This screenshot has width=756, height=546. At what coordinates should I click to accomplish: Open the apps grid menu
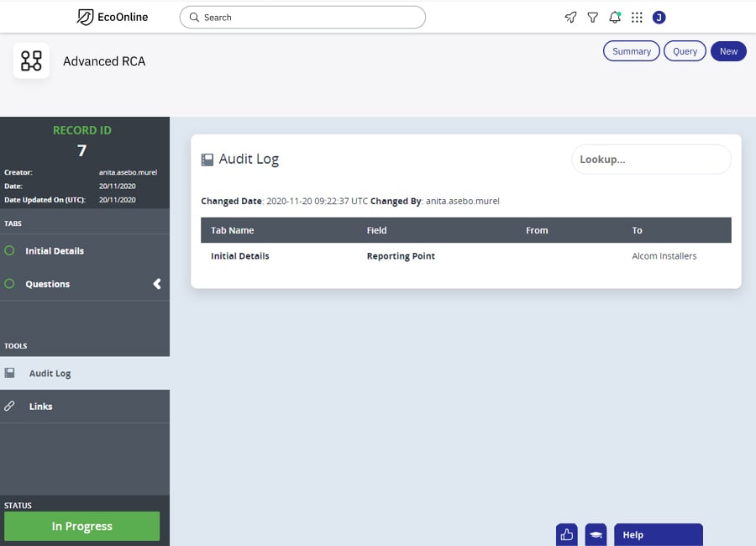tap(637, 17)
